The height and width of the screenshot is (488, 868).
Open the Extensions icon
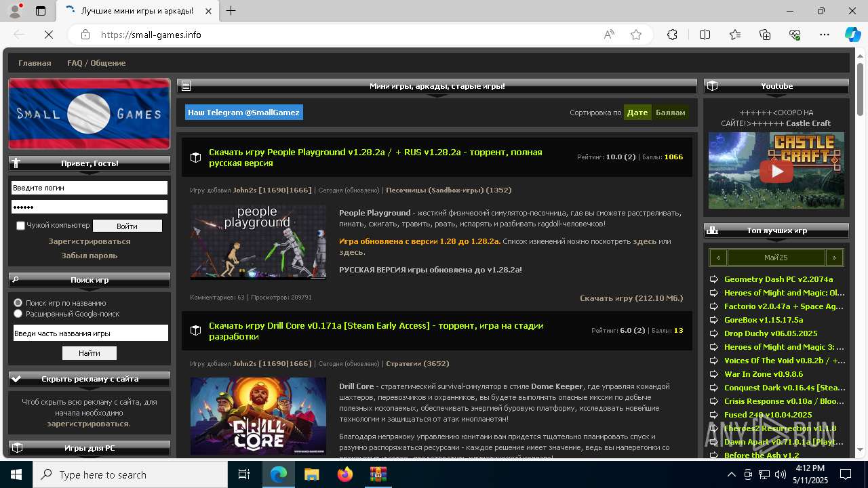click(672, 35)
